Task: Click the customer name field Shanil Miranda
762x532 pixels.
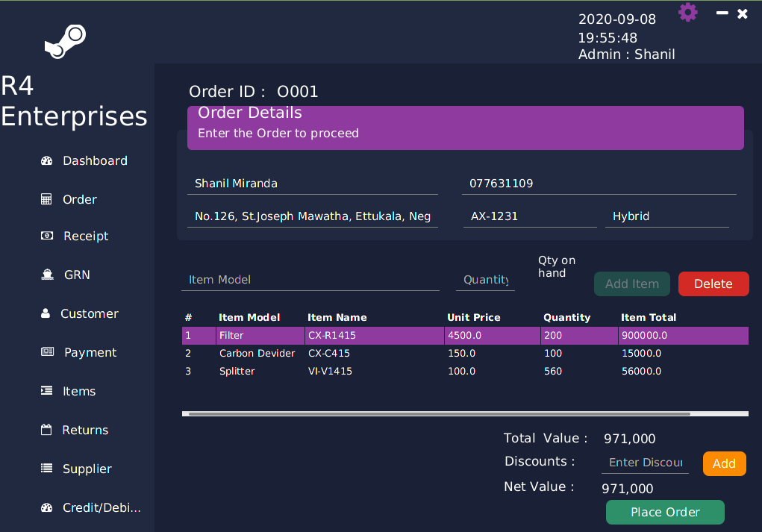Action: coord(313,184)
